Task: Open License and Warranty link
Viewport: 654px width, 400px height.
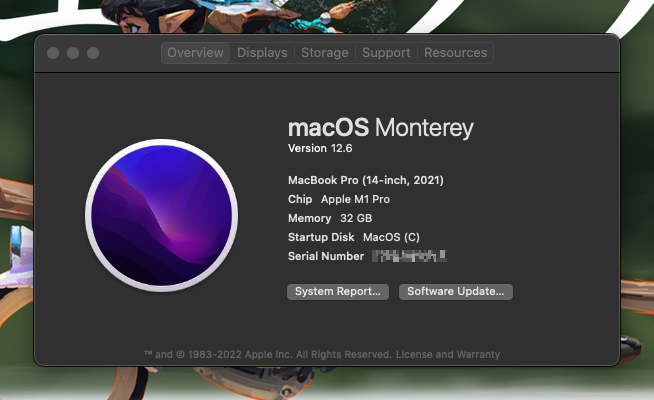Action: point(448,355)
